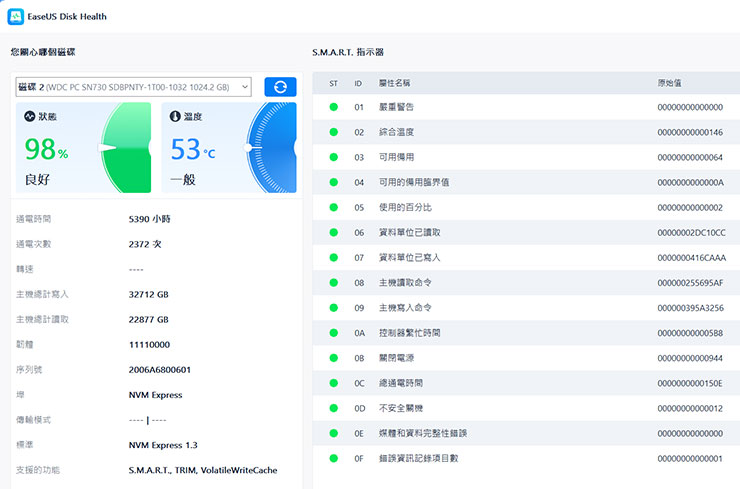Click the green status dot for ID 07

click(334, 257)
